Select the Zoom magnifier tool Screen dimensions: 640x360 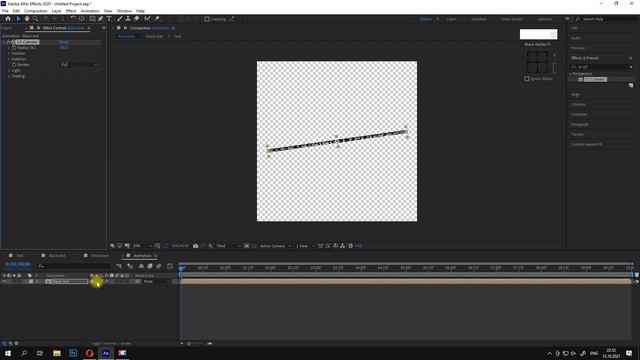[36, 19]
